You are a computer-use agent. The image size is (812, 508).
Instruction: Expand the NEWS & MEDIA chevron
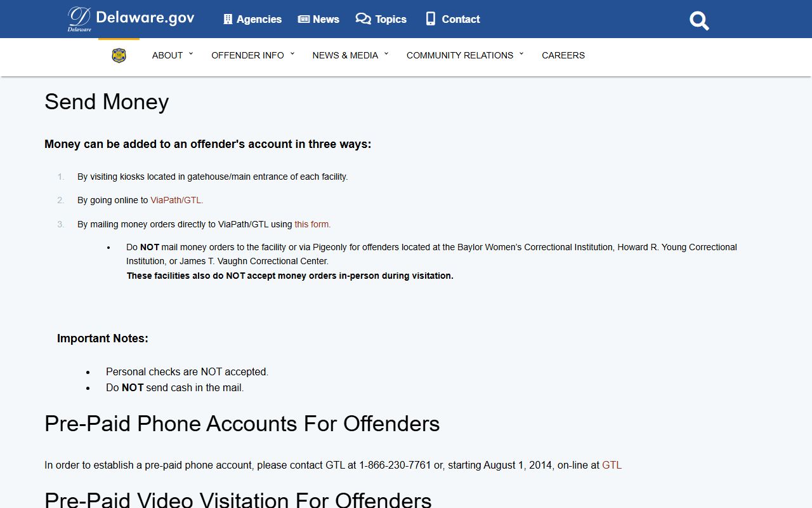[386, 54]
